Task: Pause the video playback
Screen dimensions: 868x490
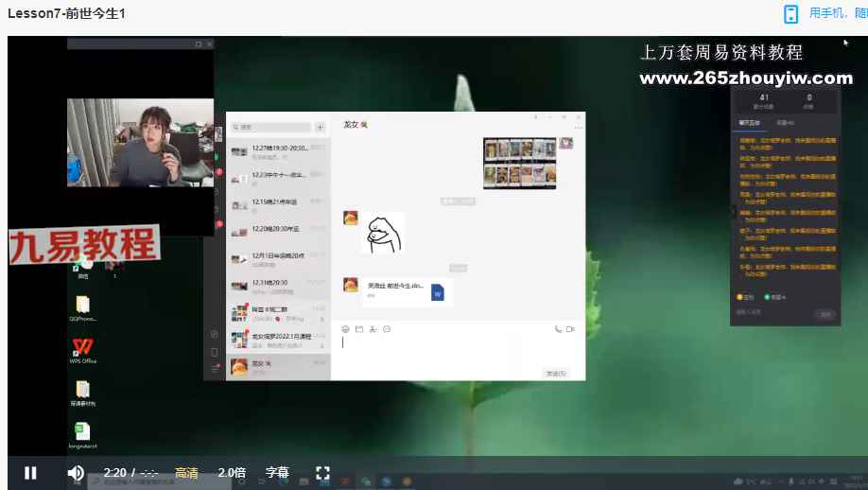Action: (x=30, y=472)
